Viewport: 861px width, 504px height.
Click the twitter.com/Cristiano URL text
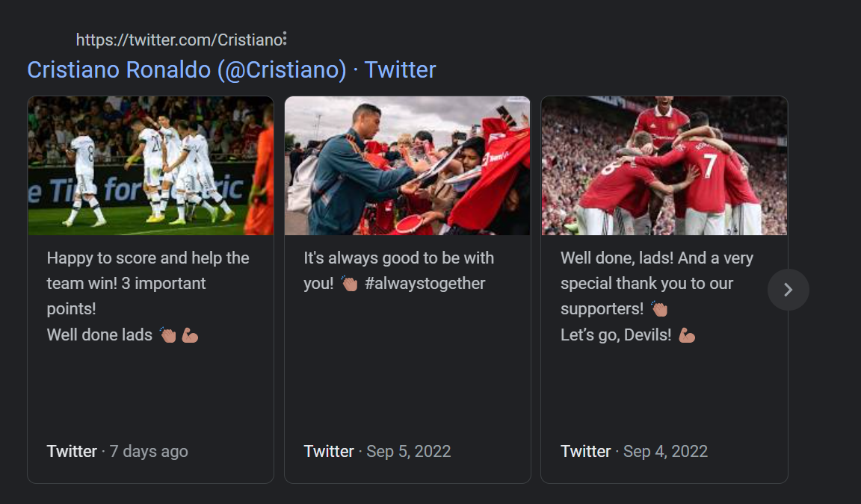pyautogui.click(x=179, y=39)
